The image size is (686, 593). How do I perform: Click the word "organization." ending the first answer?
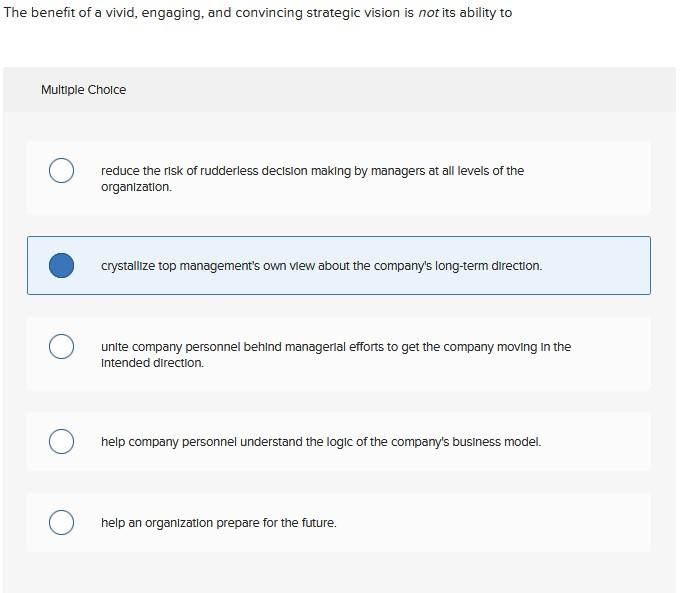click(x=136, y=187)
